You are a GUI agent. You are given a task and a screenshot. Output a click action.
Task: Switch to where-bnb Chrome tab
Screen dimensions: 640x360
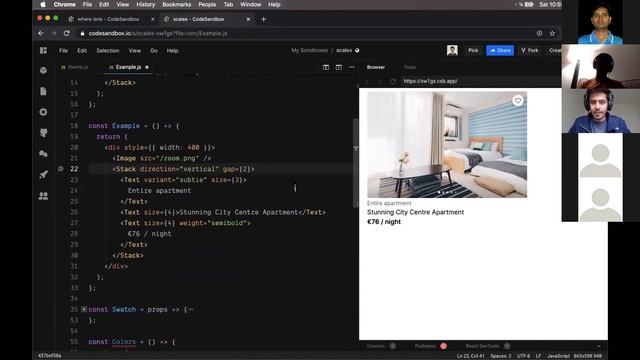click(108, 19)
